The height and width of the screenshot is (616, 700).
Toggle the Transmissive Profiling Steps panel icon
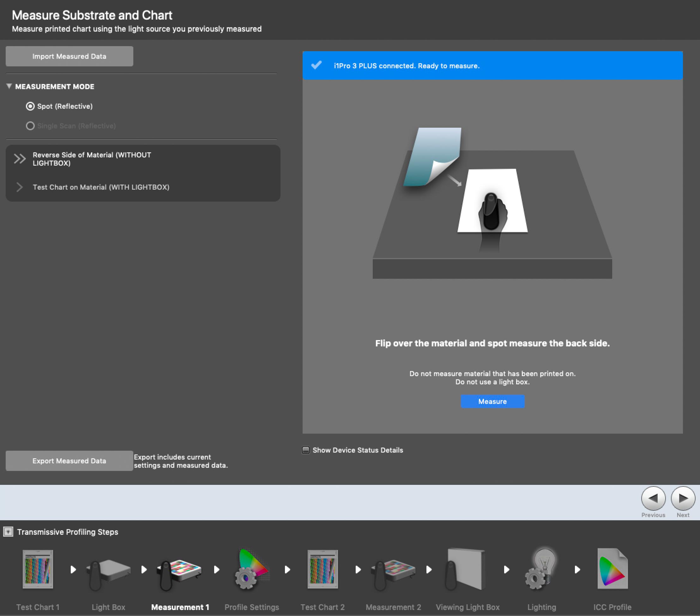click(8, 532)
